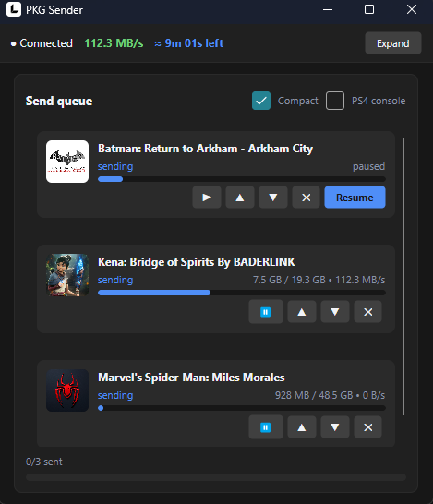Resume the paused Batman Arkham City transfer

[355, 197]
